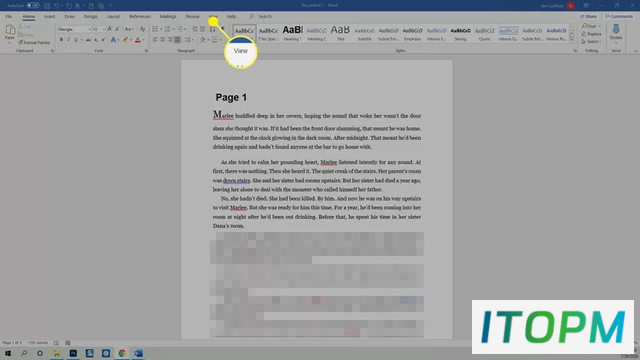
Task: Open the Georgia font name dropdown
Action: point(74,29)
